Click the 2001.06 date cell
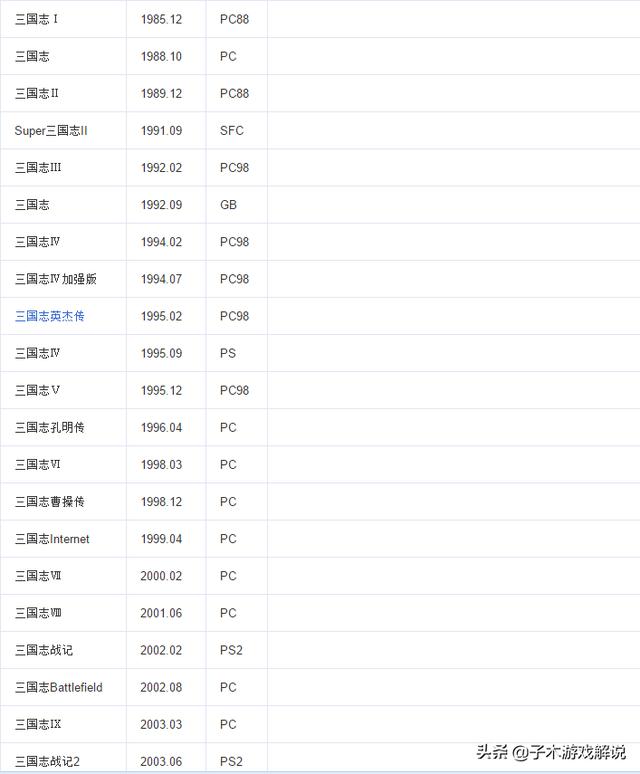Viewport: 640px width, 774px height. point(161,613)
